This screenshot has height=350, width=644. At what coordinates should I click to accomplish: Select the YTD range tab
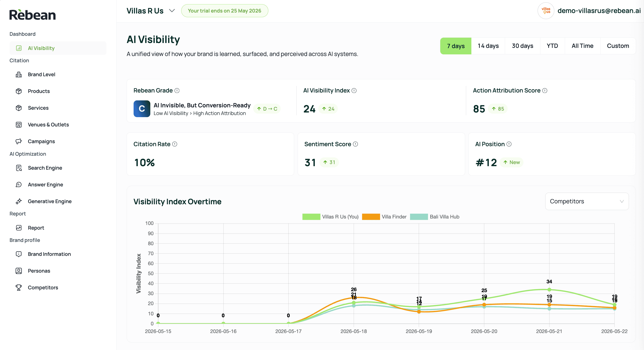(552, 46)
